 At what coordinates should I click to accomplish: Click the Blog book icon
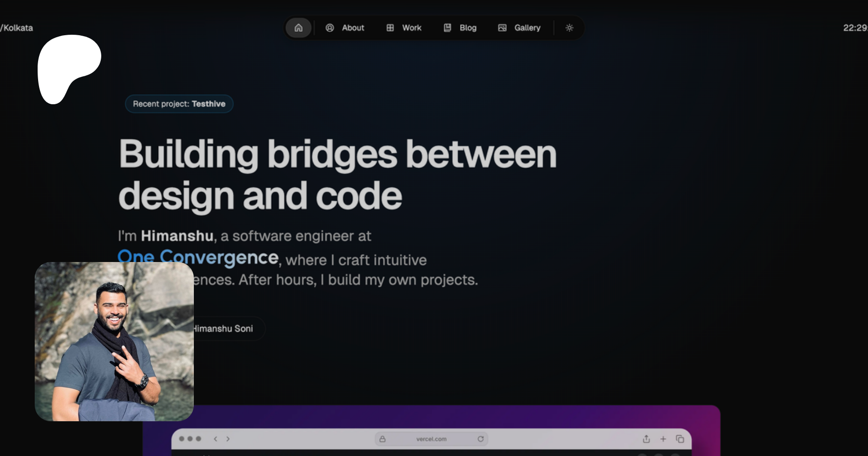[x=448, y=28]
